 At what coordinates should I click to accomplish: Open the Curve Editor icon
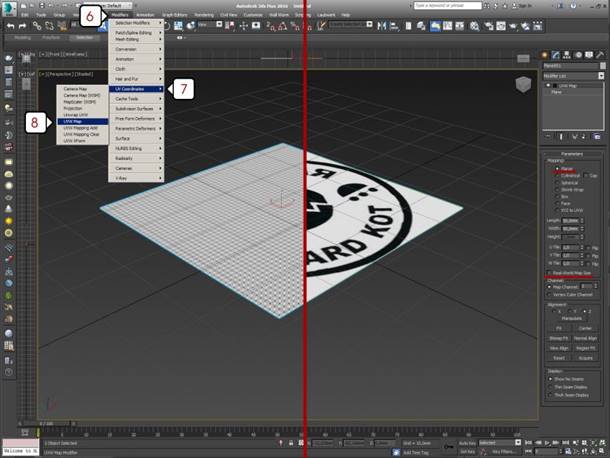pos(448,26)
